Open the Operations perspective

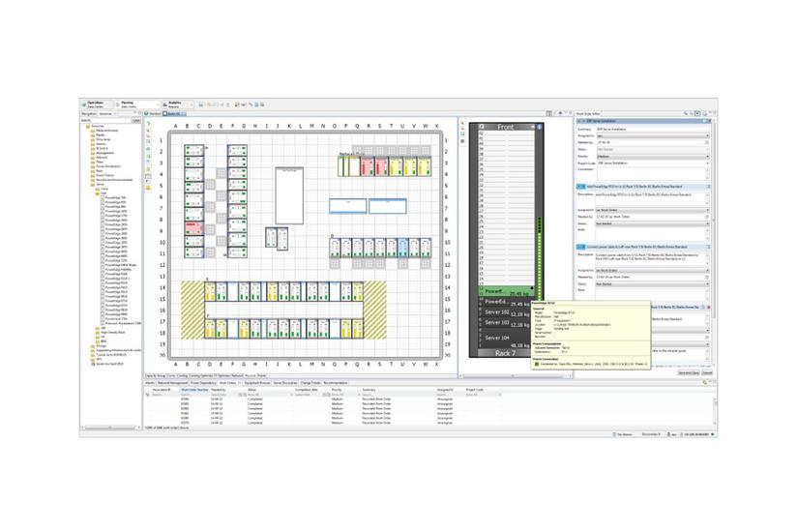(x=94, y=103)
